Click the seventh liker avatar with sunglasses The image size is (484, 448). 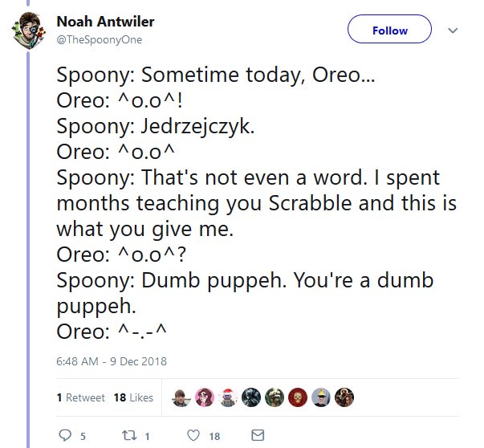click(x=320, y=397)
